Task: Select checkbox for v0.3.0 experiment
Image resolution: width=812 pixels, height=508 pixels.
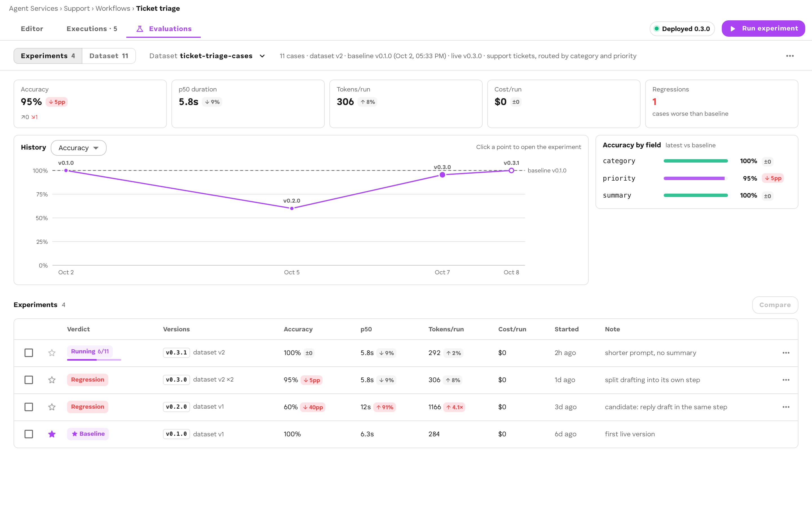Action: pyautogui.click(x=29, y=380)
